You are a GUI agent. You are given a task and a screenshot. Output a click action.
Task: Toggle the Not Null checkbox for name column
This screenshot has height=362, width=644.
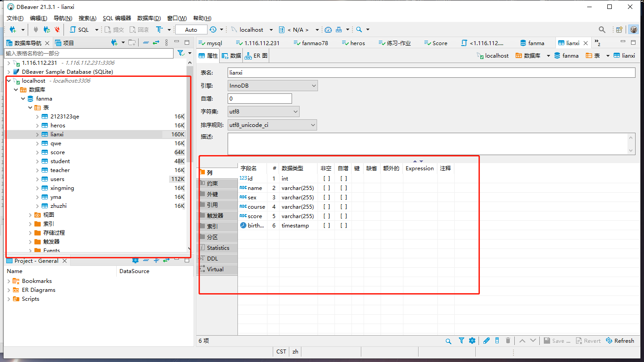point(326,188)
